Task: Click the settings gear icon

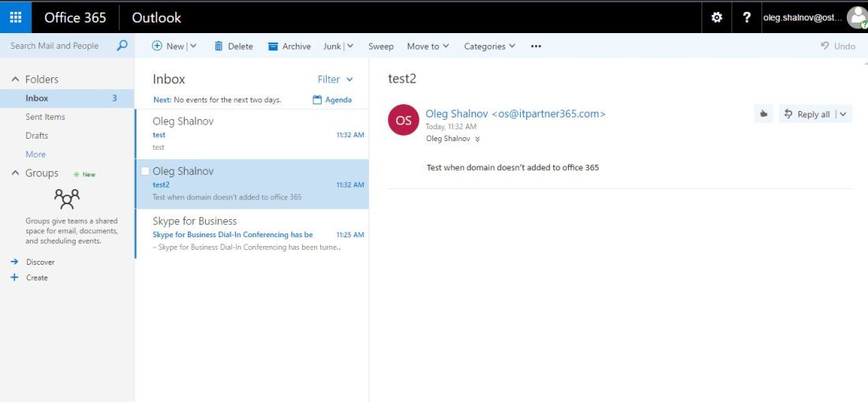Action: (716, 17)
